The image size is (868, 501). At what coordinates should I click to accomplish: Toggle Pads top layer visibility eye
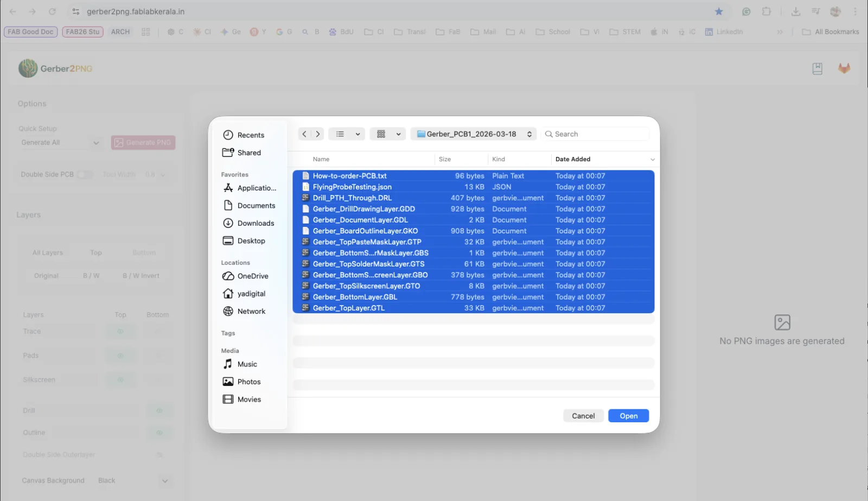pyautogui.click(x=120, y=356)
